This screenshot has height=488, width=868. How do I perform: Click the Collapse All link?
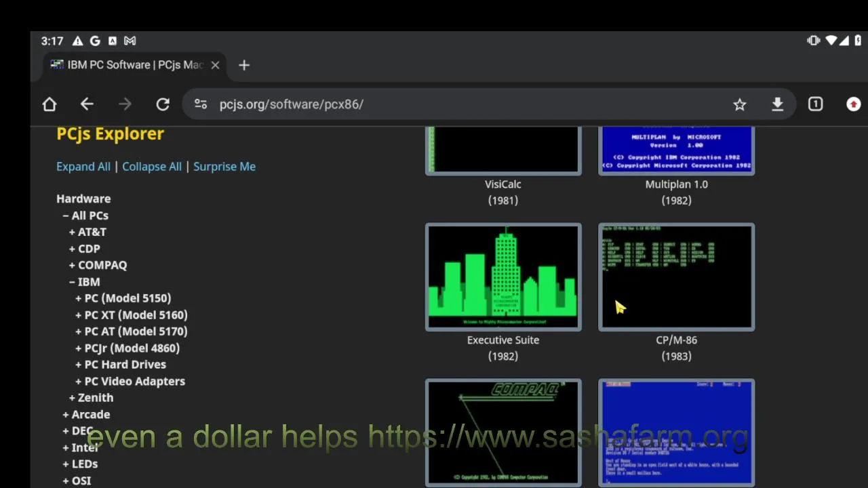(x=152, y=167)
